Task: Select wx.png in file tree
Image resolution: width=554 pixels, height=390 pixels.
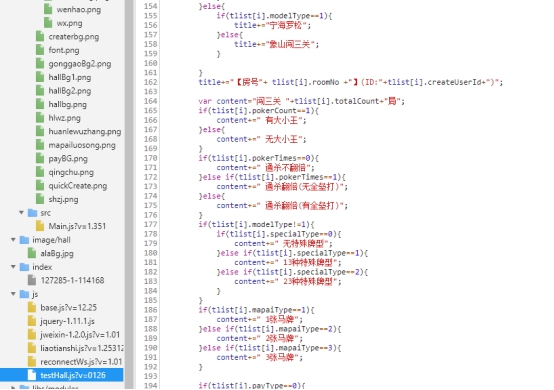Action: pyautogui.click(x=69, y=23)
